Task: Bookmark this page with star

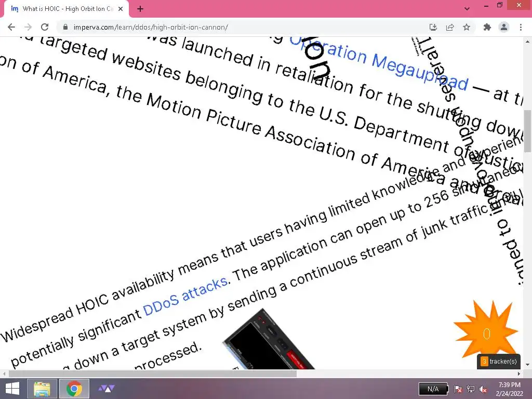Action: [x=467, y=27]
